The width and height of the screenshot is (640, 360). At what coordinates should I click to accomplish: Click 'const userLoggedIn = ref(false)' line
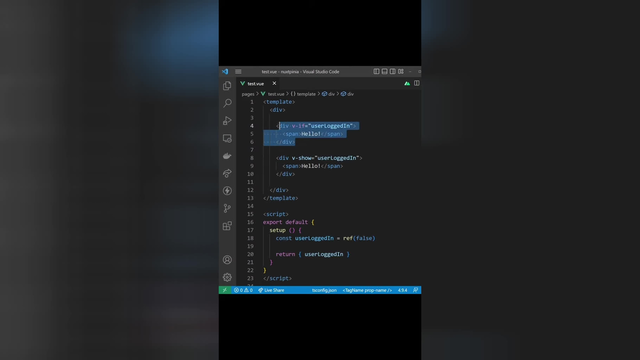click(x=325, y=238)
